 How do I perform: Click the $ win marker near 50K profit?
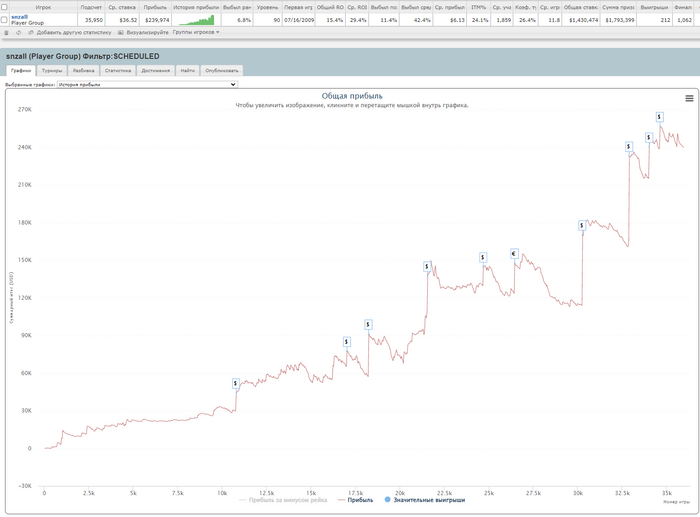click(236, 383)
